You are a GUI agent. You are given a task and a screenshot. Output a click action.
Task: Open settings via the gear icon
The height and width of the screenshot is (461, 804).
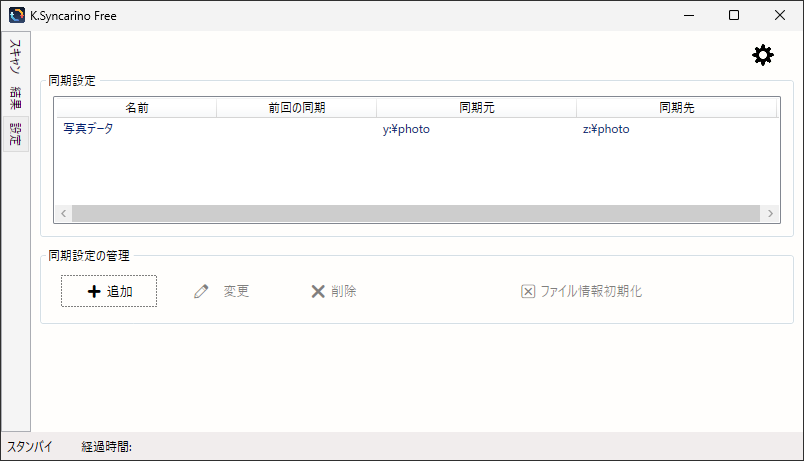pyautogui.click(x=762, y=55)
